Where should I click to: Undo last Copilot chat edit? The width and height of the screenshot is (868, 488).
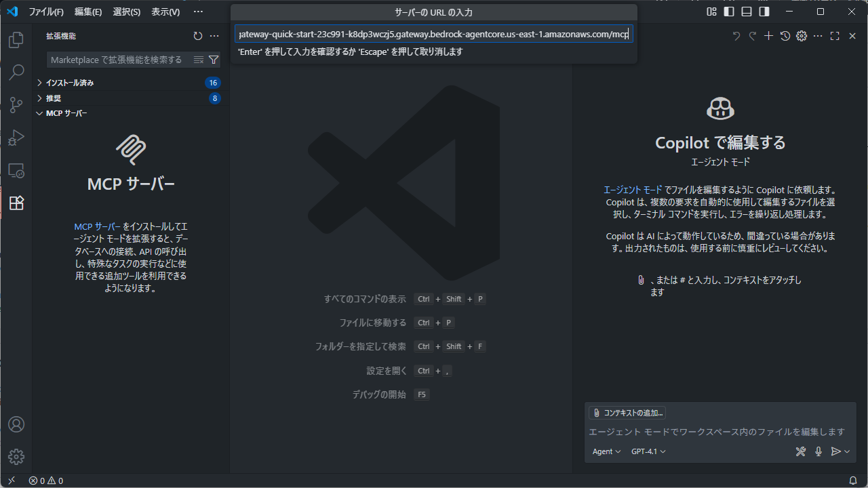(736, 36)
